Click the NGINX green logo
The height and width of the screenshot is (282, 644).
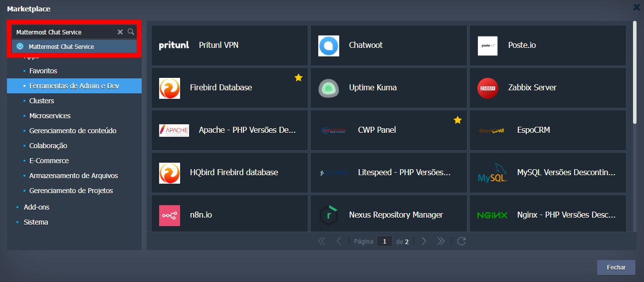point(492,216)
